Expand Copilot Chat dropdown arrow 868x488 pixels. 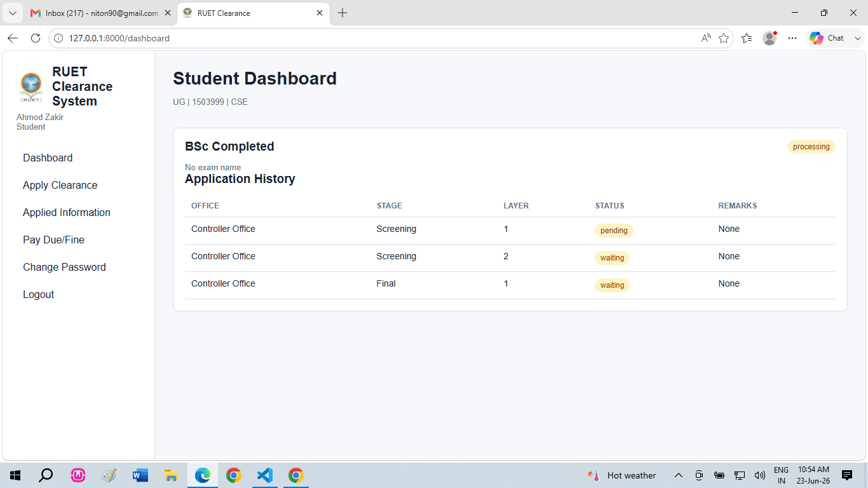point(857,38)
